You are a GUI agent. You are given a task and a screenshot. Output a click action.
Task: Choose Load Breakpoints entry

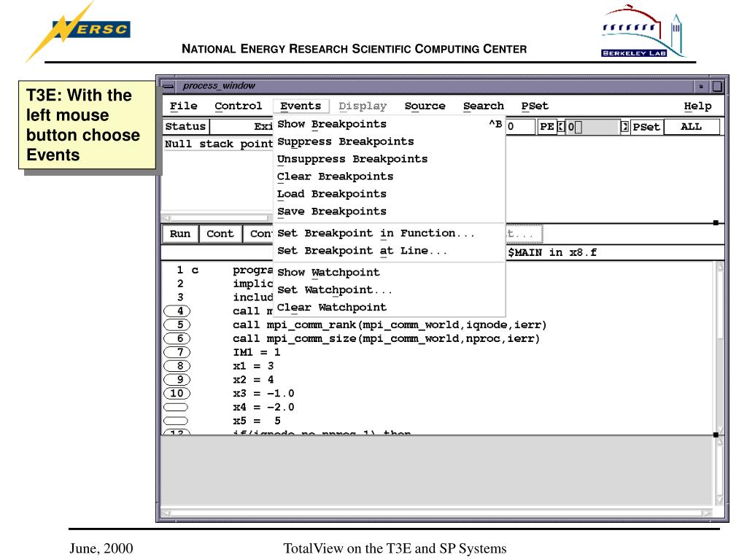coord(390,194)
